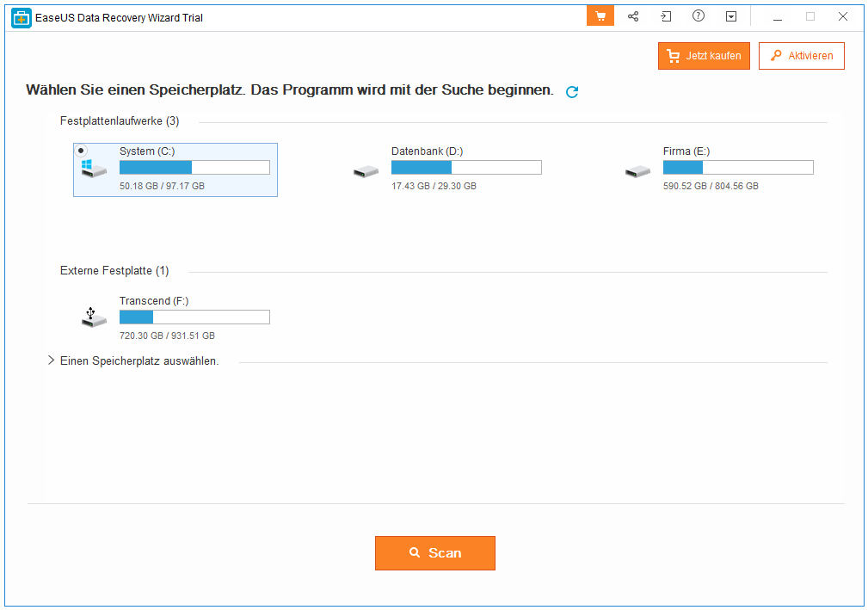Click the '50.18 GB / 97.17 GB' text
868x610 pixels.
[163, 186]
